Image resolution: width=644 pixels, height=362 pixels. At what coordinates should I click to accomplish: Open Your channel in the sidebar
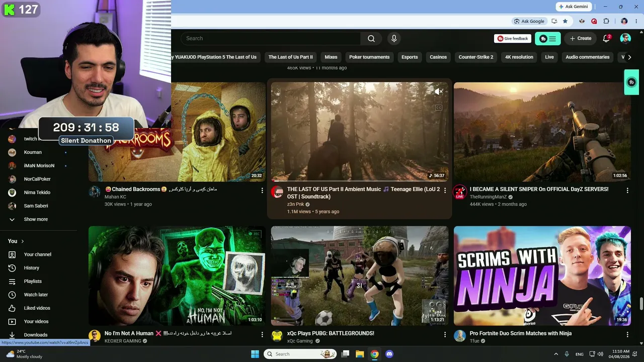tap(38, 254)
